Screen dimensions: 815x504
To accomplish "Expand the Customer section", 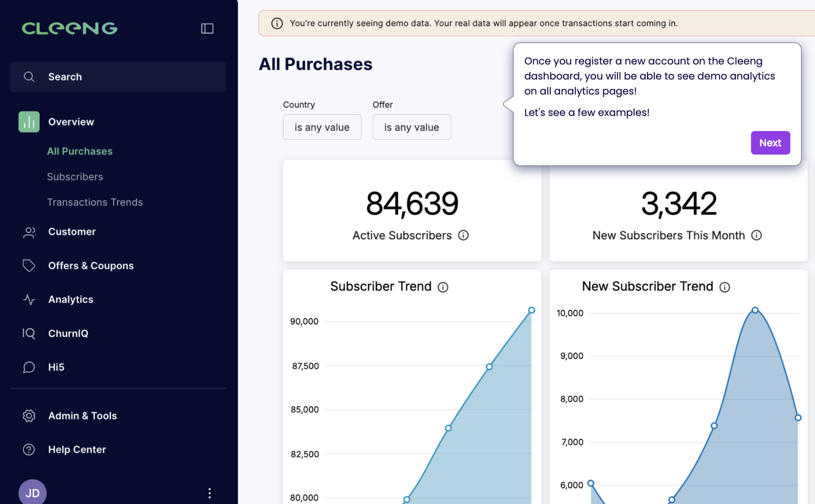I will pos(72,232).
